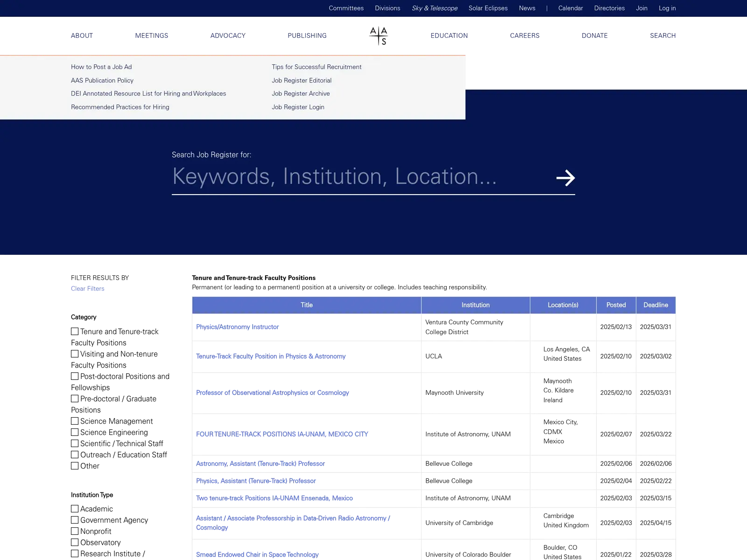Check Tenure and Tenure-track Faculty Positions

[x=75, y=331]
